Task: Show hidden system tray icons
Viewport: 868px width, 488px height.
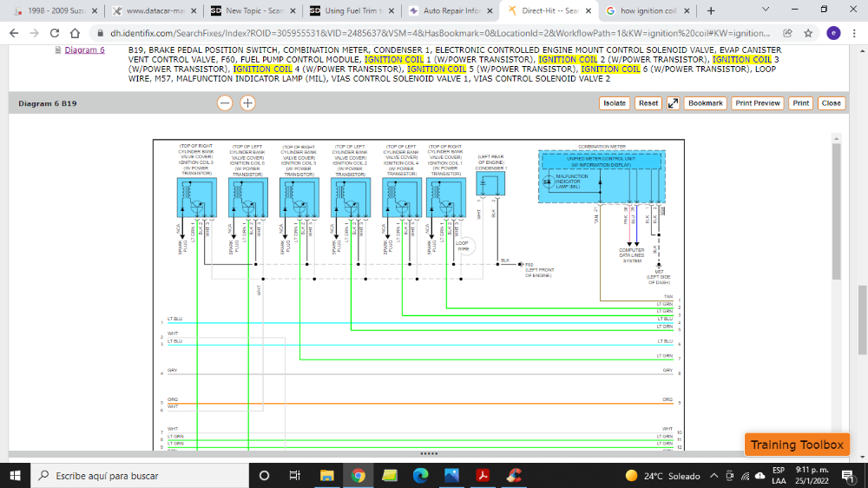Action: point(714,475)
